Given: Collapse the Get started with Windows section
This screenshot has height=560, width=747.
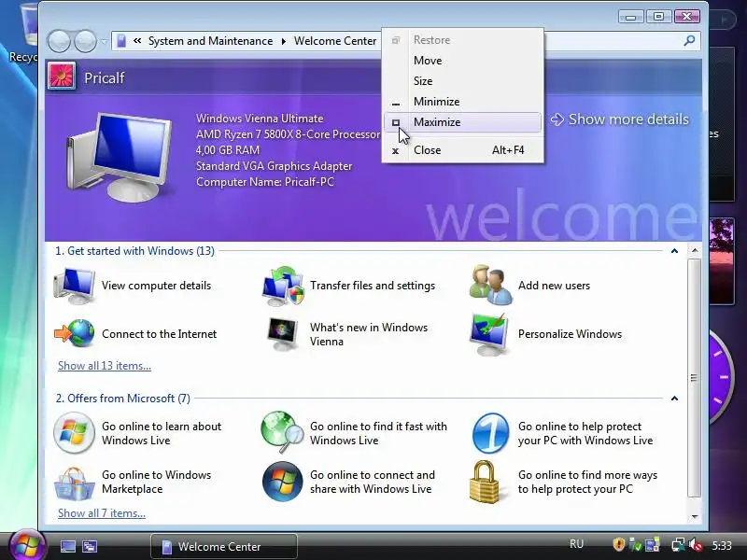Looking at the screenshot, I should point(674,251).
